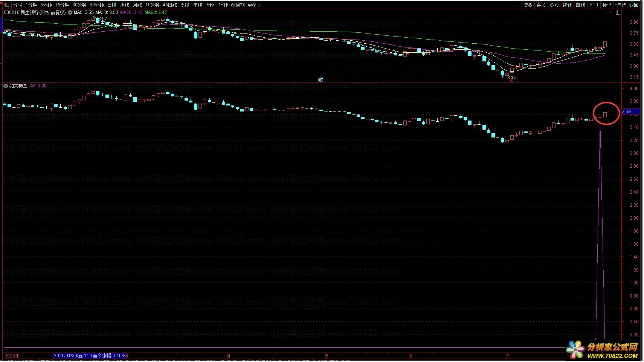Click the 统计 statistics button
Screen dimensions: 644x362
pyautogui.click(x=567, y=5)
